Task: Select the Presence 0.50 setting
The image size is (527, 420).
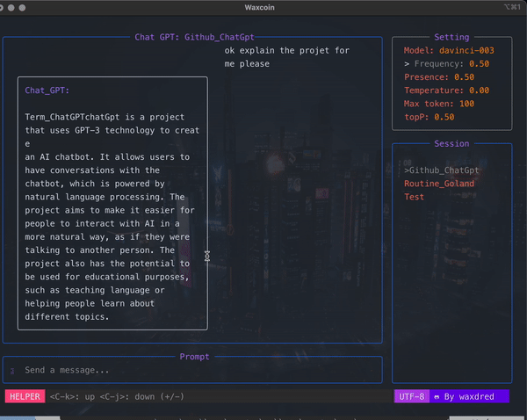Action: coord(439,77)
